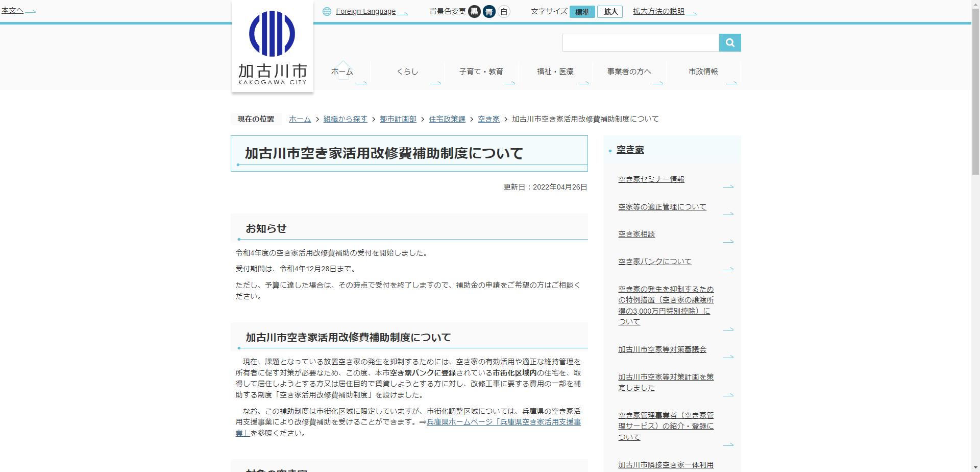Open 加古川市空家等対策計画を策定しました link
Image resolution: width=980 pixels, height=472 pixels.
tap(666, 382)
